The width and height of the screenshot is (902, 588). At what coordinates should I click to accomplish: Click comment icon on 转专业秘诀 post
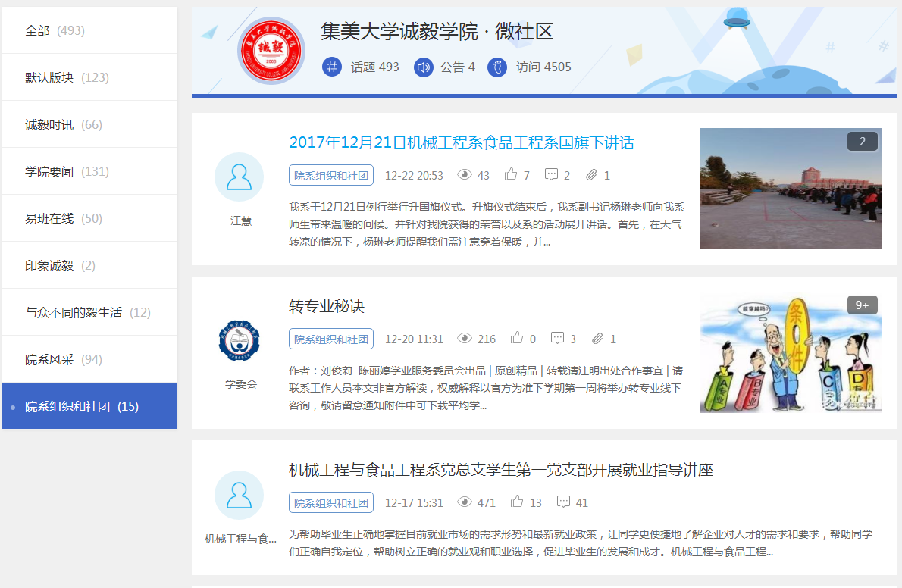coord(557,339)
